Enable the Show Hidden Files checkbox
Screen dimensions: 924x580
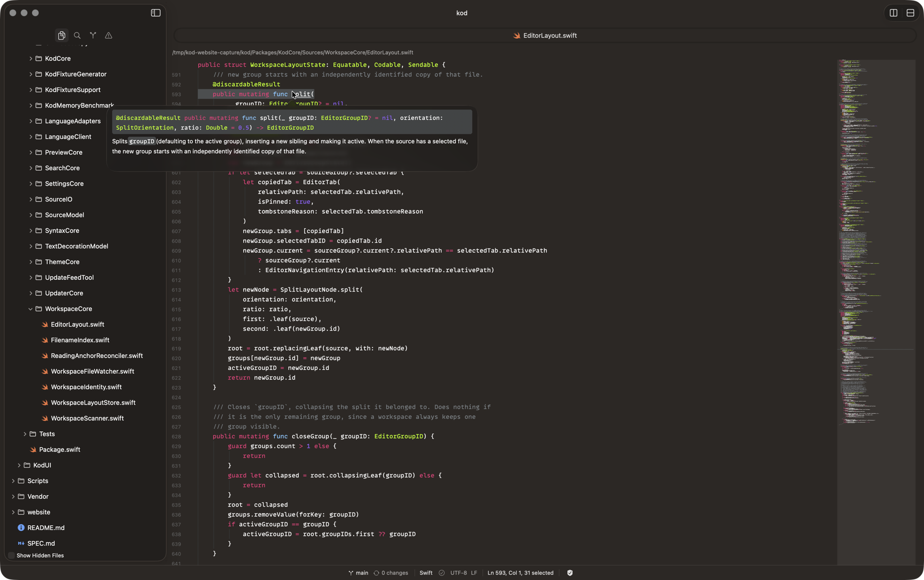(x=11, y=556)
